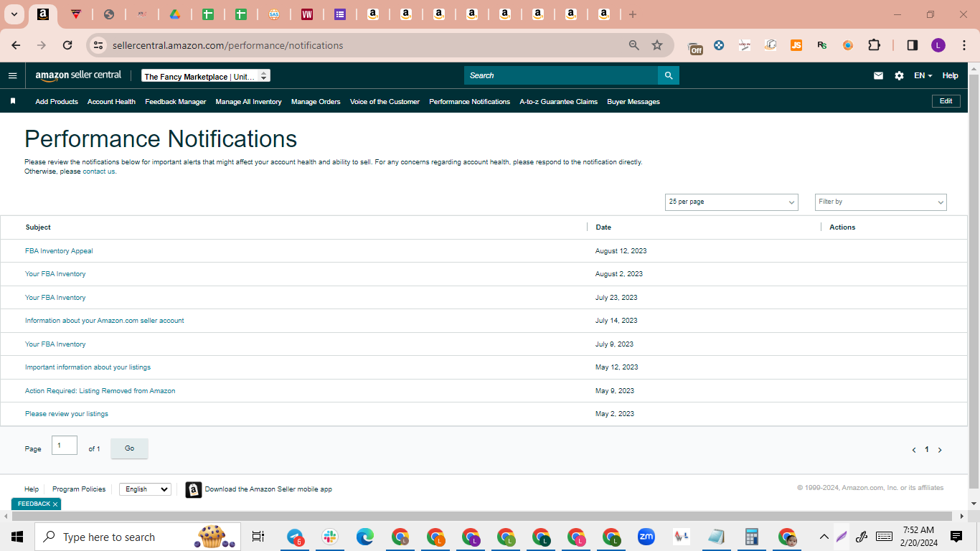Open Slack from the taskbar
Screen dimensions: 980x551
pos(330,537)
